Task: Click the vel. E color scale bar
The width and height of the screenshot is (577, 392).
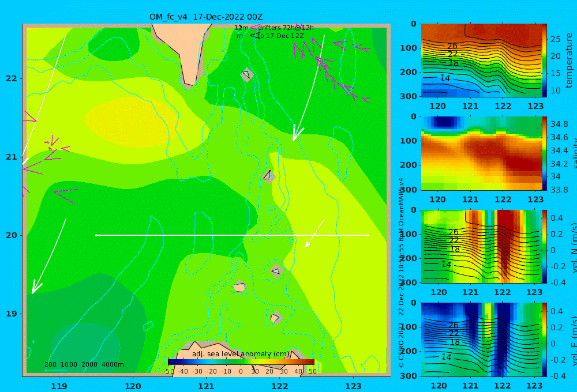Action: [545, 340]
